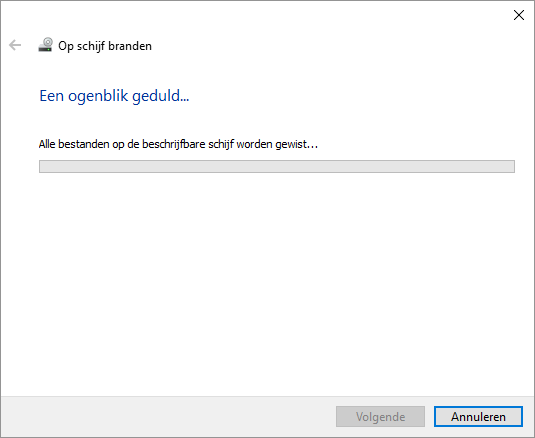Click the greyed-out Volgende button

point(380,417)
